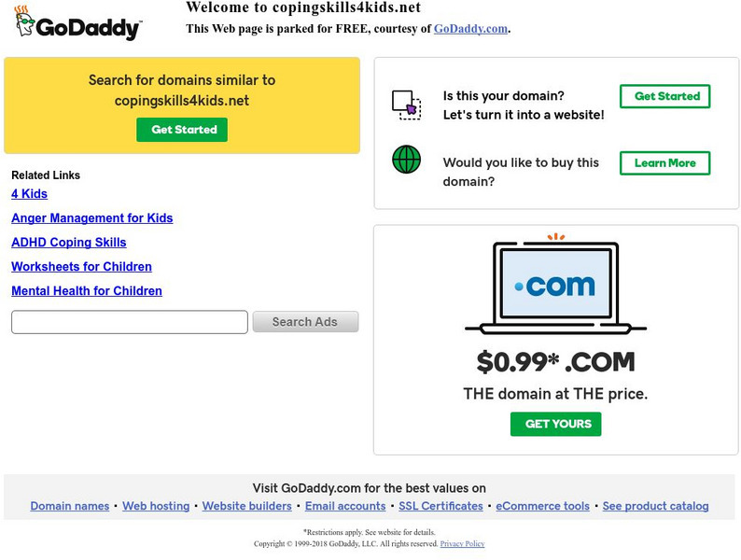Click the Learn More button
Screen dimensions: 741x560
click(664, 163)
